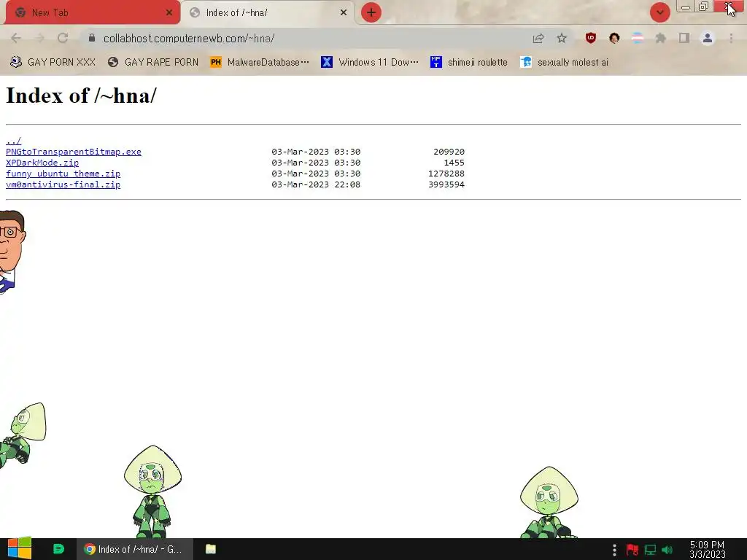Select the Chrome Index of /~hna/ taskbar button
747x560 pixels.
pyautogui.click(x=135, y=549)
